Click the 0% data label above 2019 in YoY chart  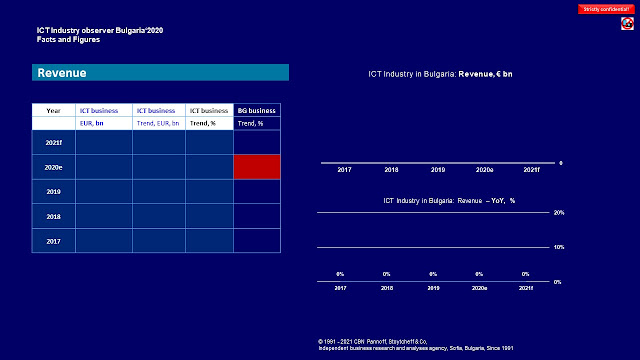[x=433, y=274]
